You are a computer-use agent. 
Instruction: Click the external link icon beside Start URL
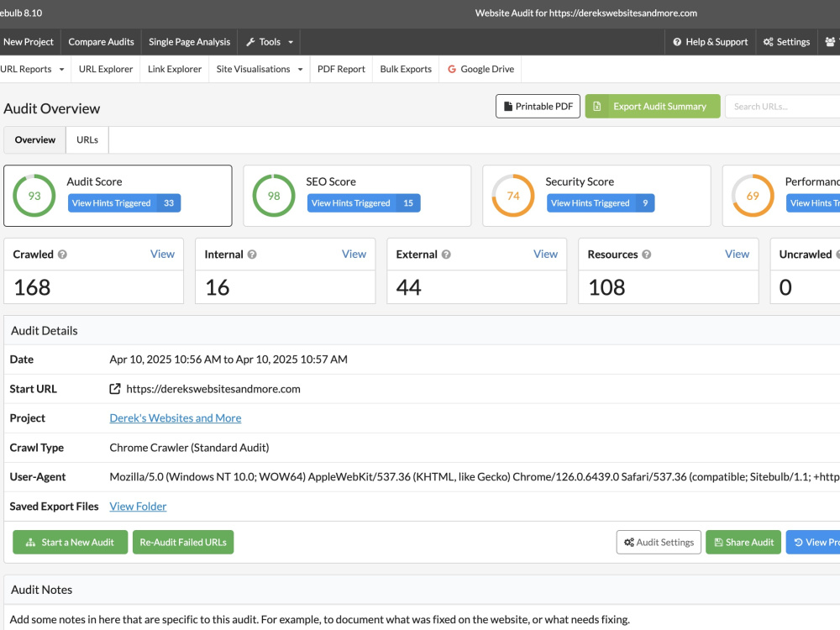[114, 389]
